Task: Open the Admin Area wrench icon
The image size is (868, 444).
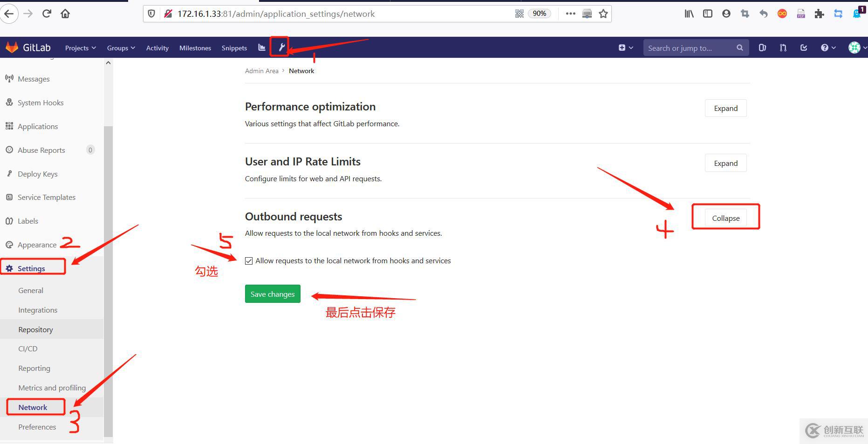Action: (x=281, y=48)
